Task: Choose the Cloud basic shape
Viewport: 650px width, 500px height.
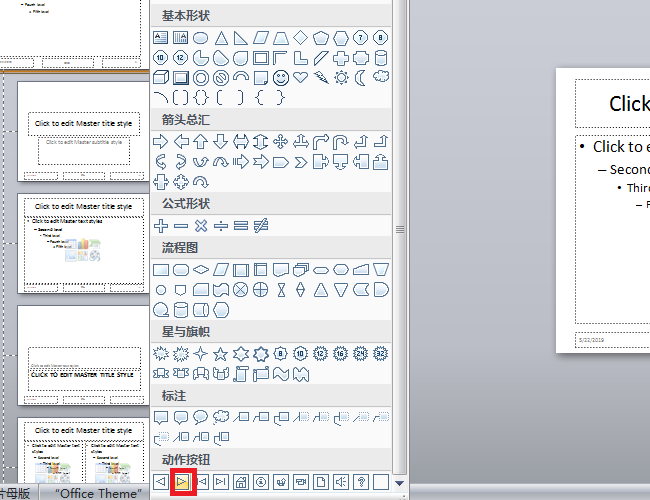Action: tap(381, 77)
